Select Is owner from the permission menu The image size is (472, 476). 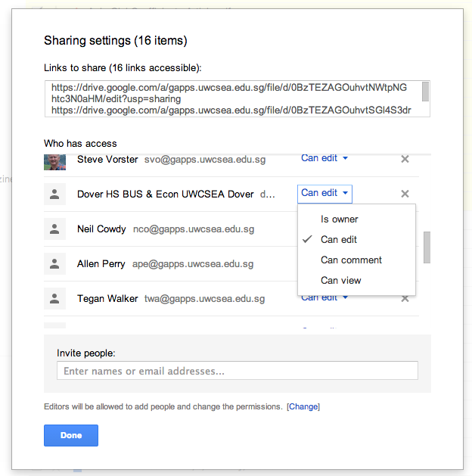(x=340, y=219)
